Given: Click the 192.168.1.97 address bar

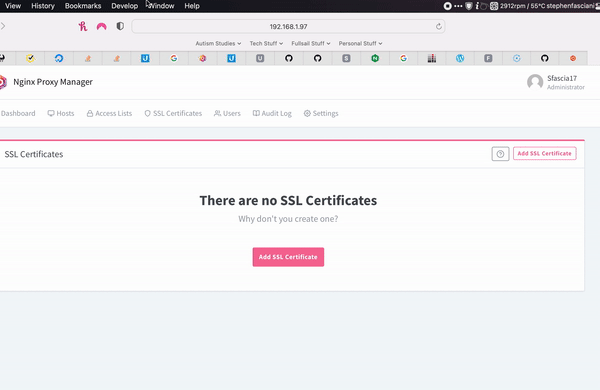Looking at the screenshot, I should click(288, 26).
